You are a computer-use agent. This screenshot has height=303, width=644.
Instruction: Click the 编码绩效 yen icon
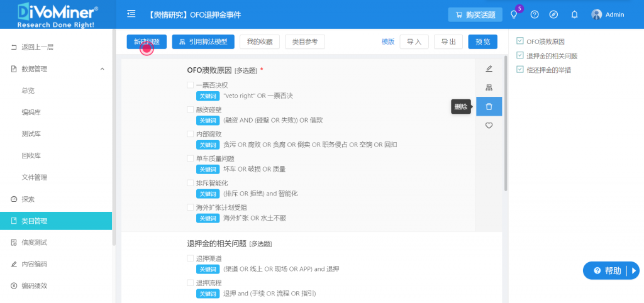click(14, 286)
